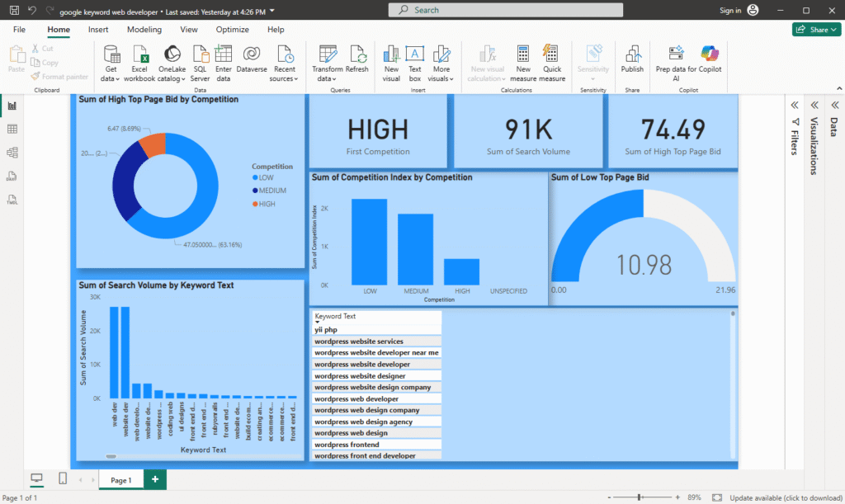845x504 pixels.
Task: Click Quick measure icon
Action: point(552,54)
